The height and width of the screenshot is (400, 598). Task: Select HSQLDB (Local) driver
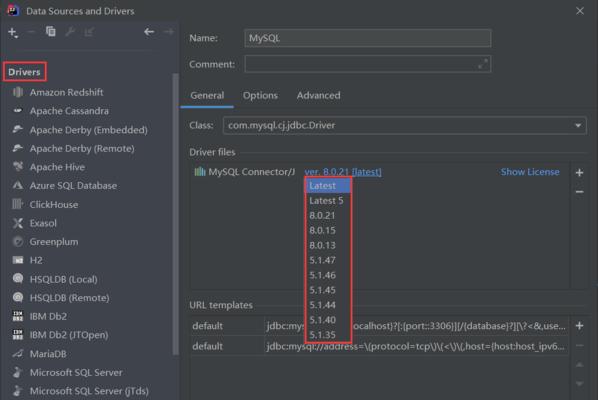tap(64, 279)
